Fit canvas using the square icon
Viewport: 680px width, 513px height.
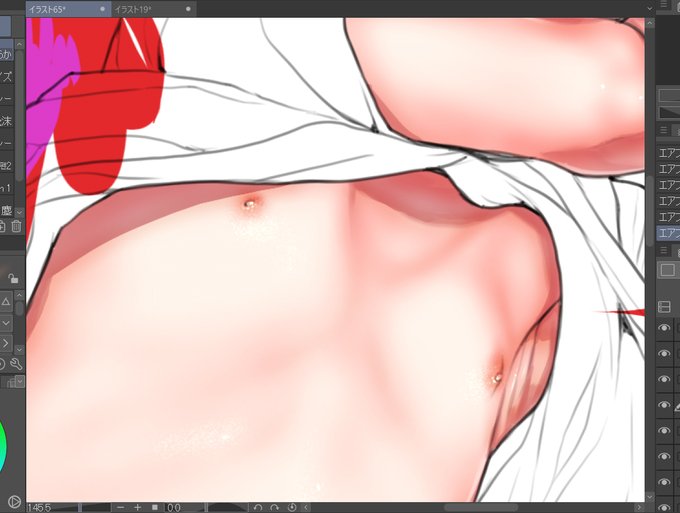tap(155, 507)
